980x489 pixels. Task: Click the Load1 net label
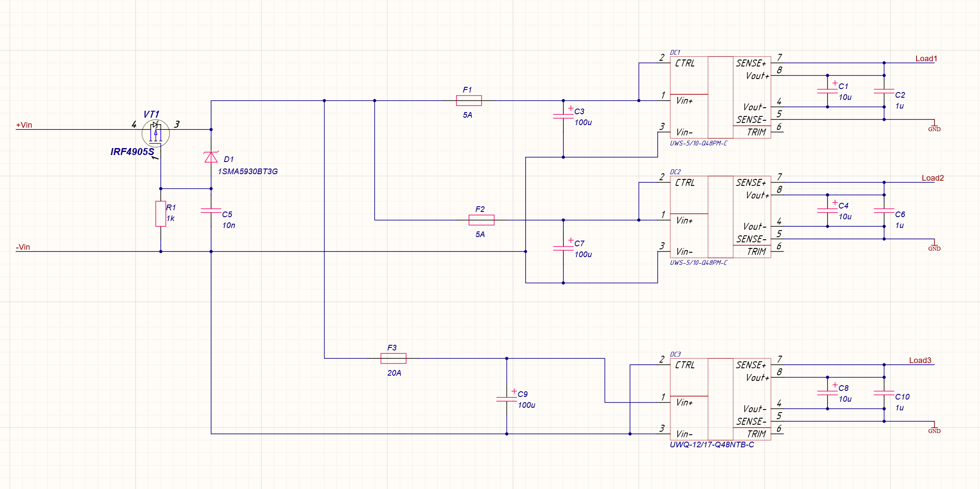(925, 58)
